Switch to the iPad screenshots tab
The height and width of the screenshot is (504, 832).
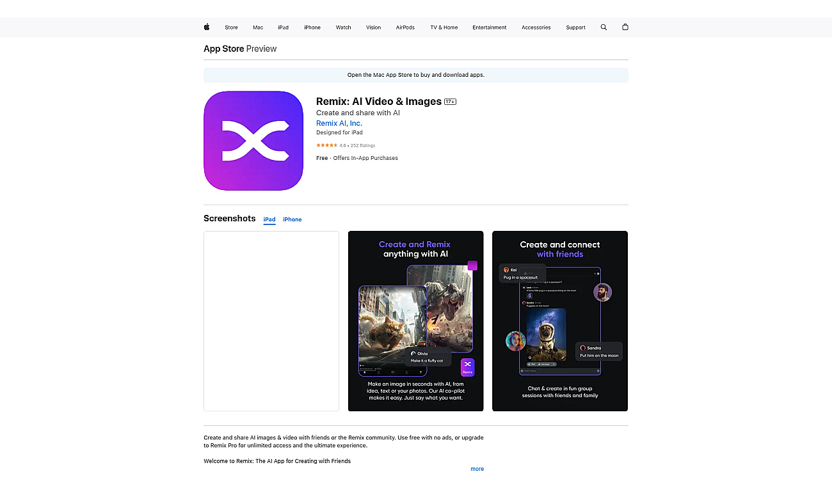pos(269,219)
